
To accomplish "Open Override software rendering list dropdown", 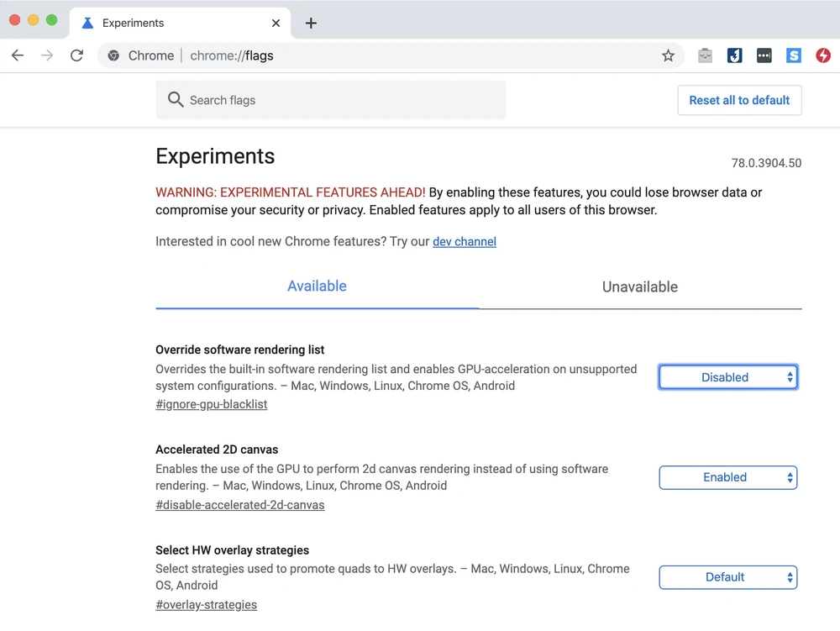I will [x=727, y=377].
